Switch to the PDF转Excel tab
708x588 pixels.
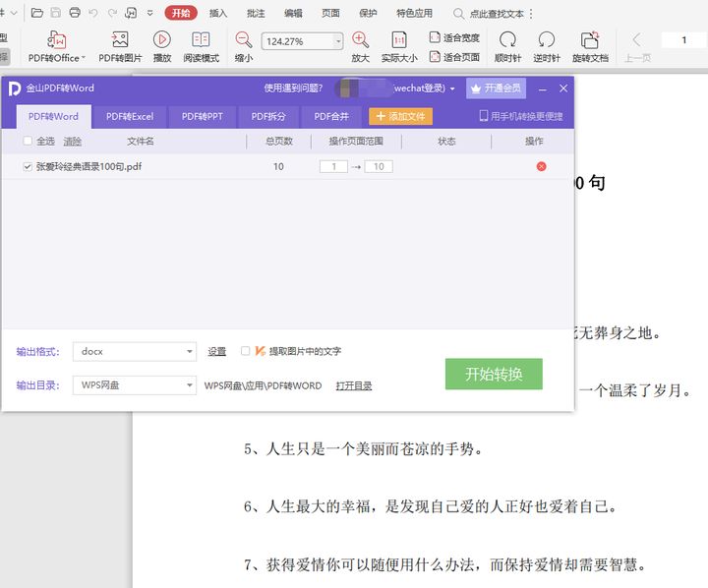click(130, 116)
